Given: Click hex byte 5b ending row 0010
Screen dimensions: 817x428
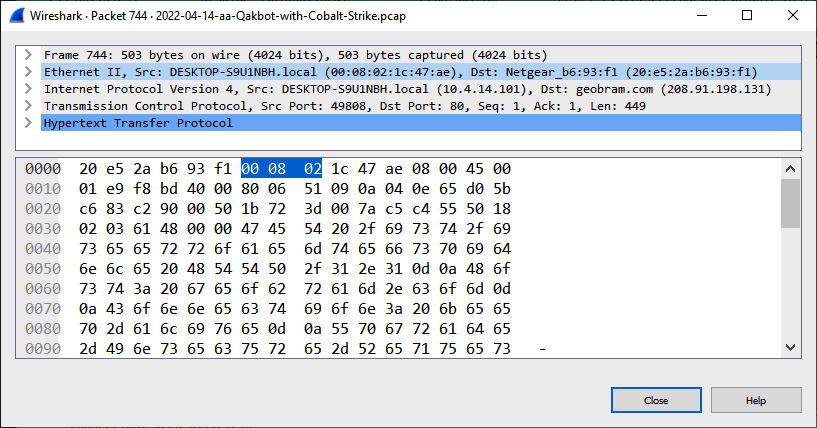Looking at the screenshot, I should pos(502,189).
